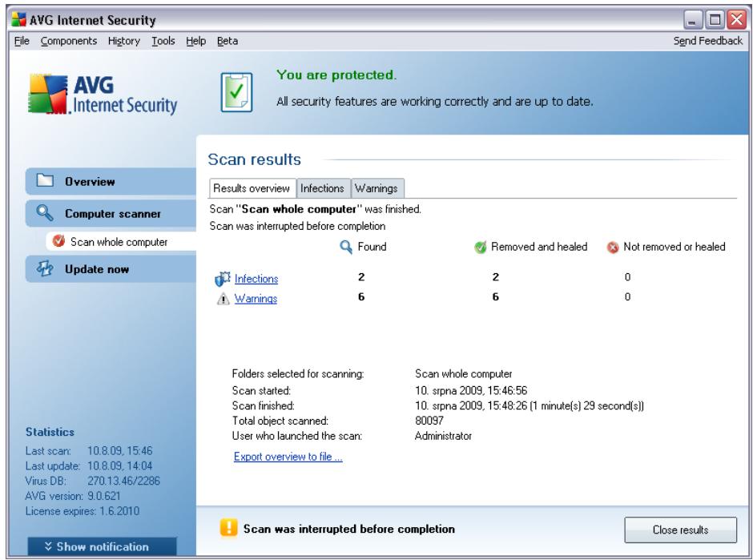Screen dimensions: 753x560
Task: Click the AVG logo in the title bar
Action: point(18,20)
